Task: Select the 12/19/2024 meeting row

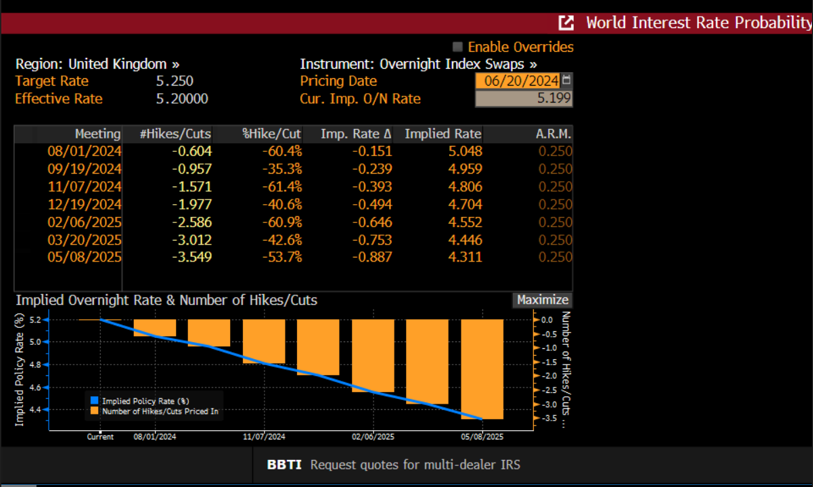Action: click(85, 204)
